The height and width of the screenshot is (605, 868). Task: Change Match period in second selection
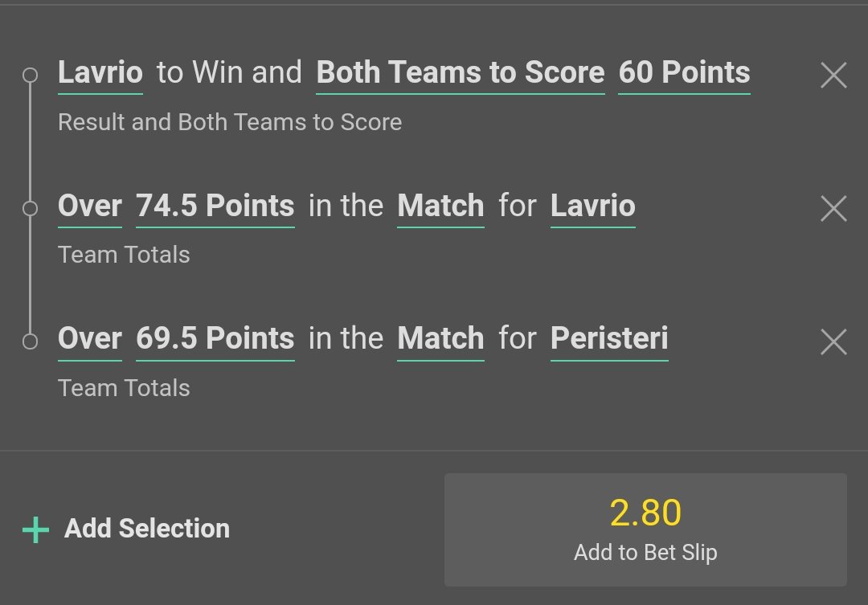[x=440, y=206]
